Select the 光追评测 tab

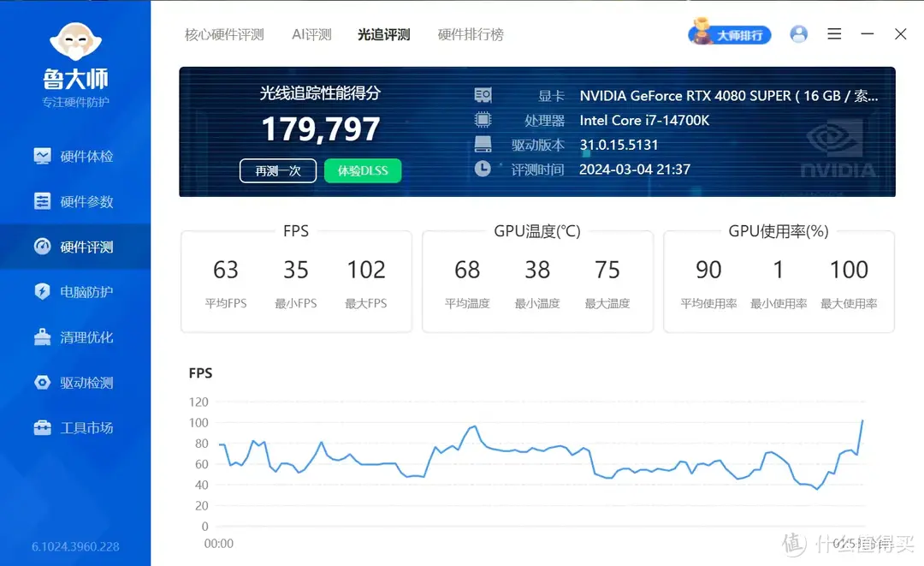[x=383, y=34]
